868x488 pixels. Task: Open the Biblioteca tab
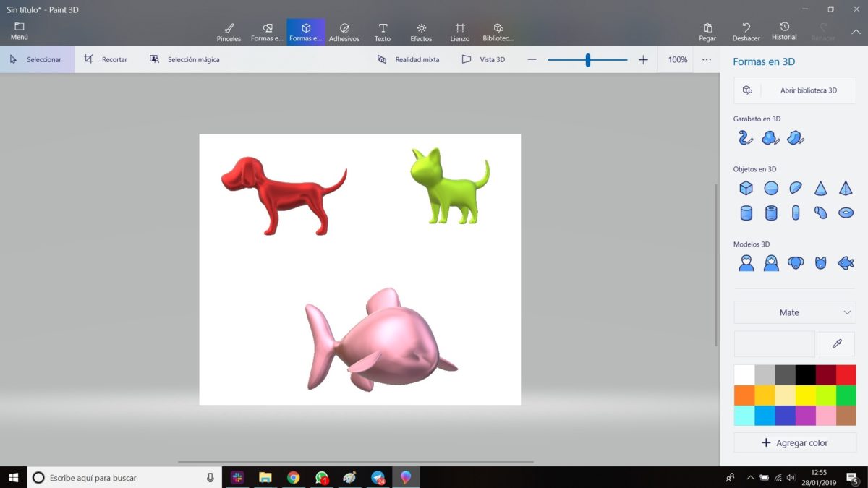pos(498,30)
